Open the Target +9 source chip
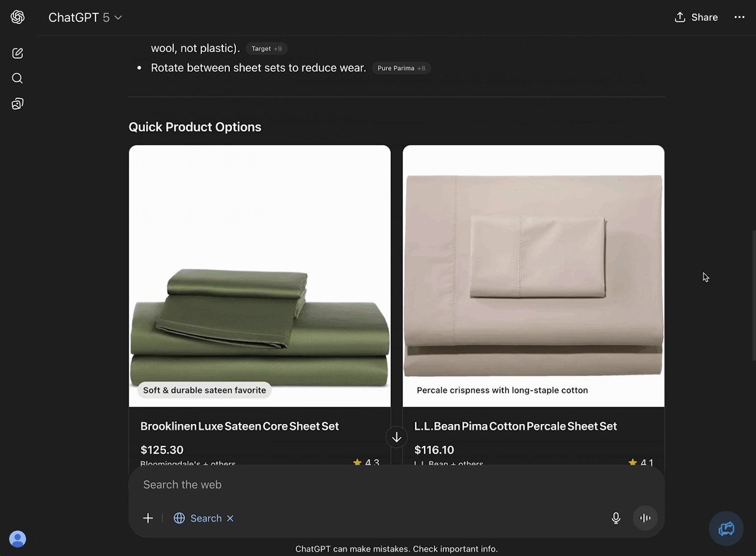Viewport: 756px width, 556px height. [x=267, y=49]
